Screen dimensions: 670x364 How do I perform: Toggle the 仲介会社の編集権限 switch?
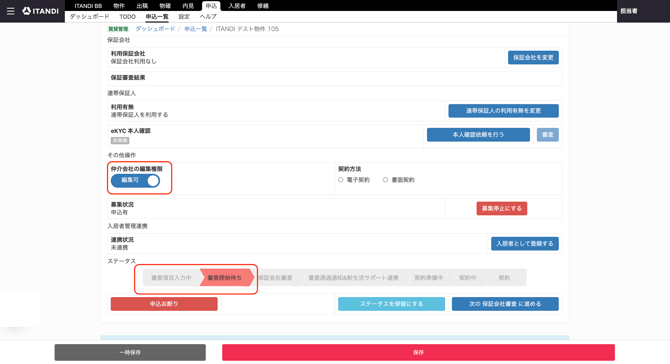135,181
